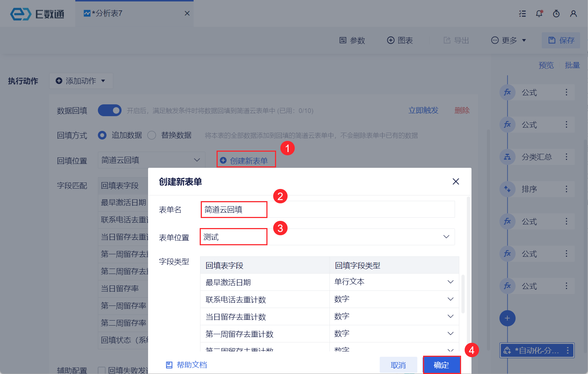The height and width of the screenshot is (374, 588).
Task: Open the task list icon in header
Action: coord(522,14)
